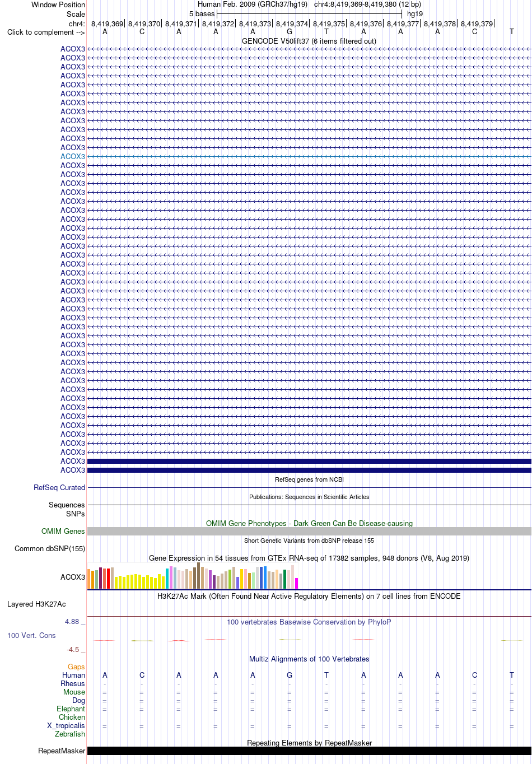Click the dark green bar in GTEx chart
This screenshot has height=764, width=532.
tap(285, 580)
